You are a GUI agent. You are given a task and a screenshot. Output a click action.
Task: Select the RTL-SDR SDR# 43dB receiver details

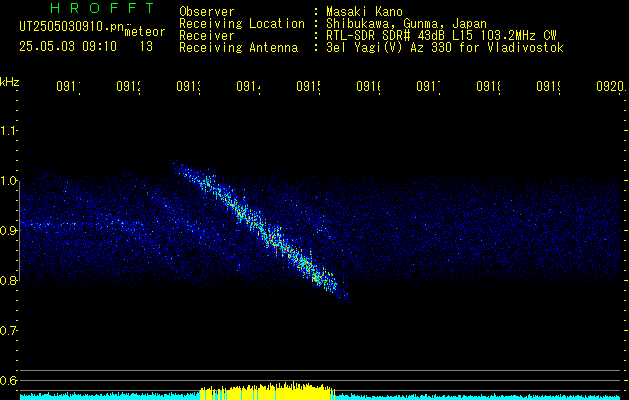(x=441, y=36)
